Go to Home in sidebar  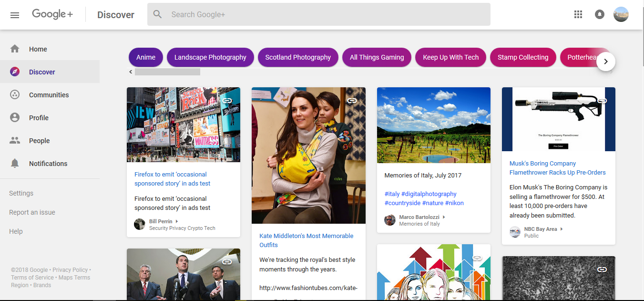[x=50, y=49]
